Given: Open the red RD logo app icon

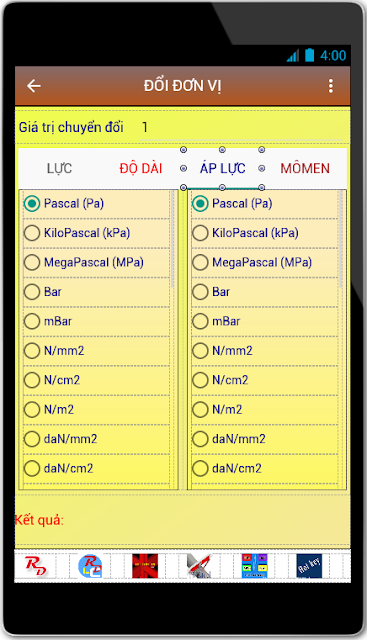Looking at the screenshot, I should pos(36,566).
